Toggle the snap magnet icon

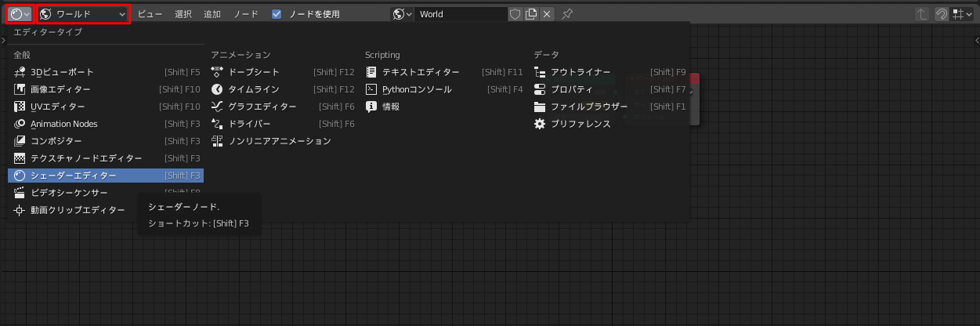(x=942, y=14)
